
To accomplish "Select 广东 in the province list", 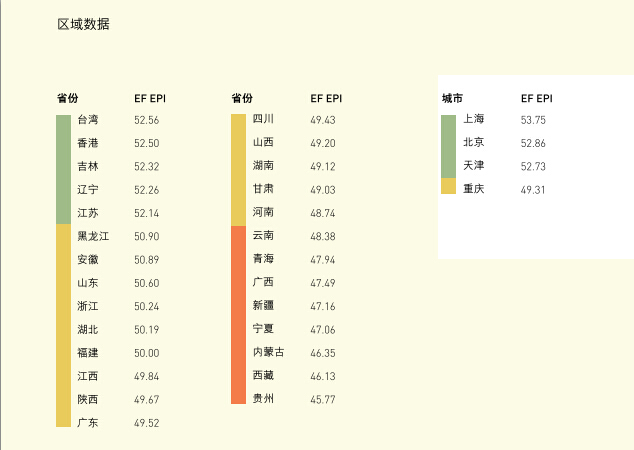I will (x=88, y=422).
